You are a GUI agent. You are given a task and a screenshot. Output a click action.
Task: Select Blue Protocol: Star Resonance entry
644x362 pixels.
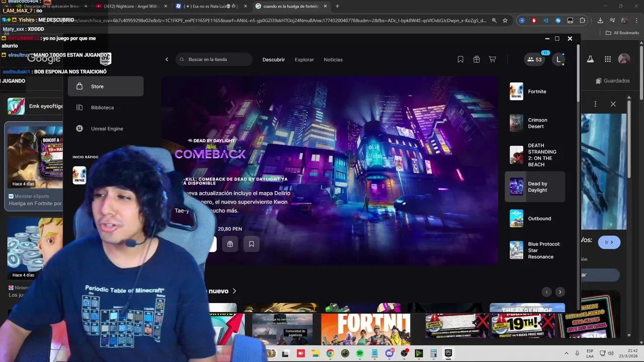click(535, 250)
